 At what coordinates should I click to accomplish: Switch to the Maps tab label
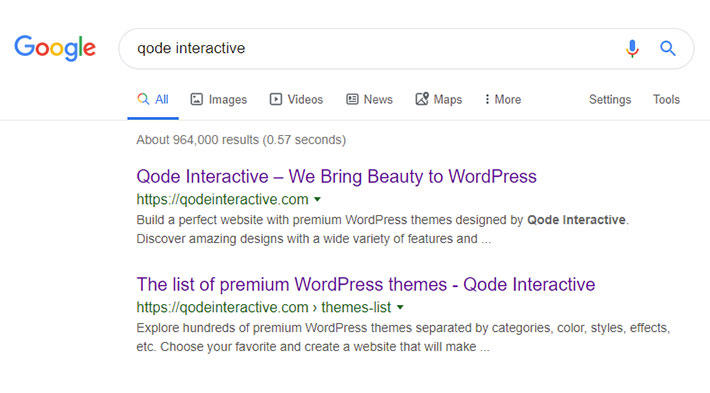click(448, 100)
